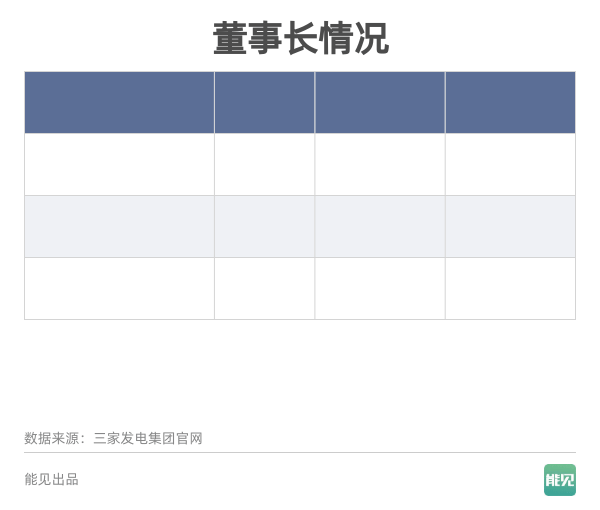Click the green 能见 logo icon
The image size is (600, 510).
tap(560, 480)
